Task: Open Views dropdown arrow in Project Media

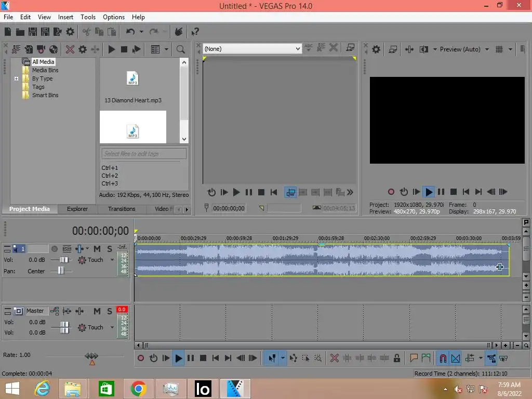Action: (x=166, y=49)
